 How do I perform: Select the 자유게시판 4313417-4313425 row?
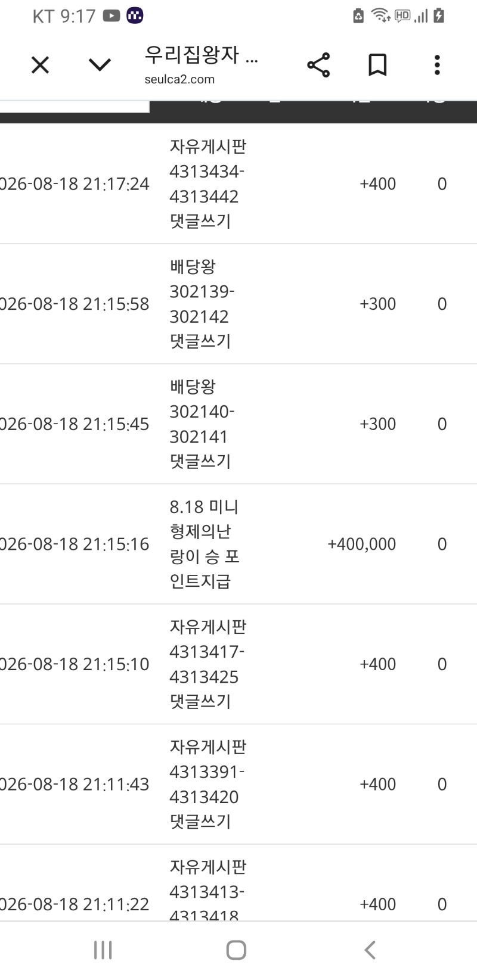[238, 664]
